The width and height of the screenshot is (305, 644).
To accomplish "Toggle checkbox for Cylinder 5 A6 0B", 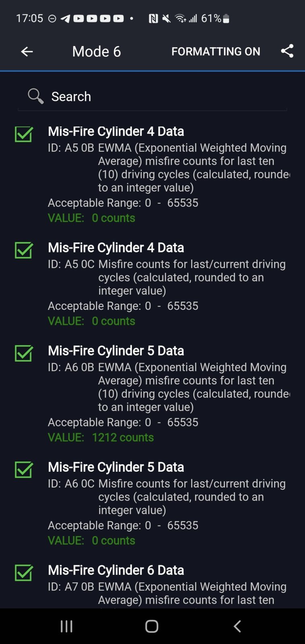I will click(24, 353).
